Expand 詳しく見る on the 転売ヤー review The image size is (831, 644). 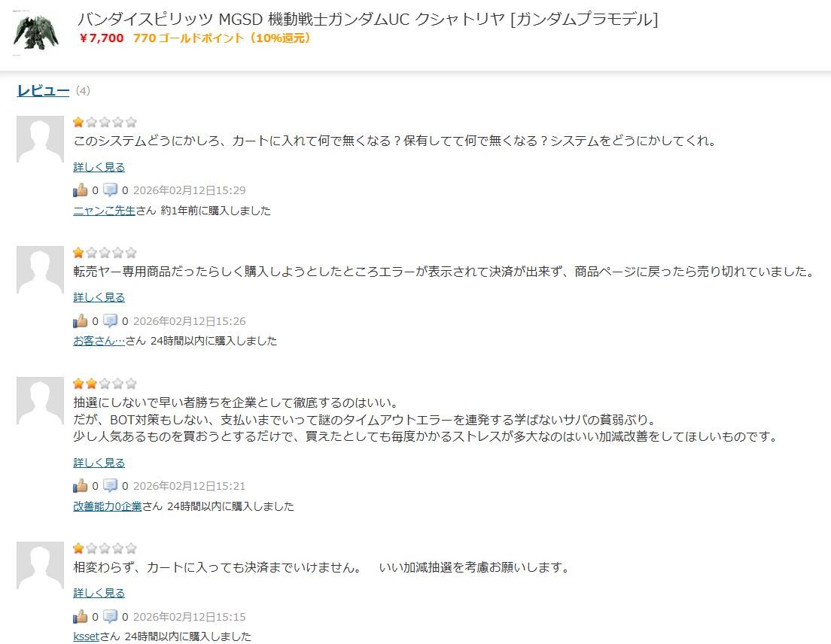pos(99,297)
